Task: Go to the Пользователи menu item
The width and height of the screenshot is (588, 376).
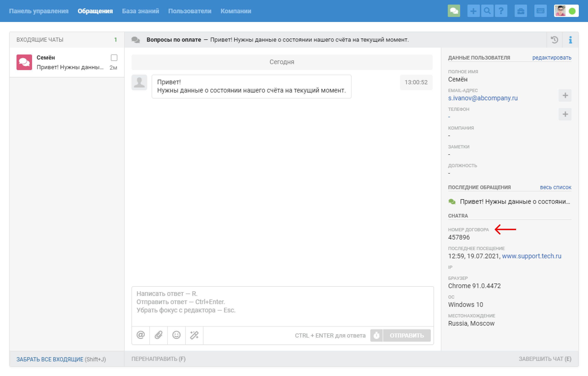Action: pos(190,11)
